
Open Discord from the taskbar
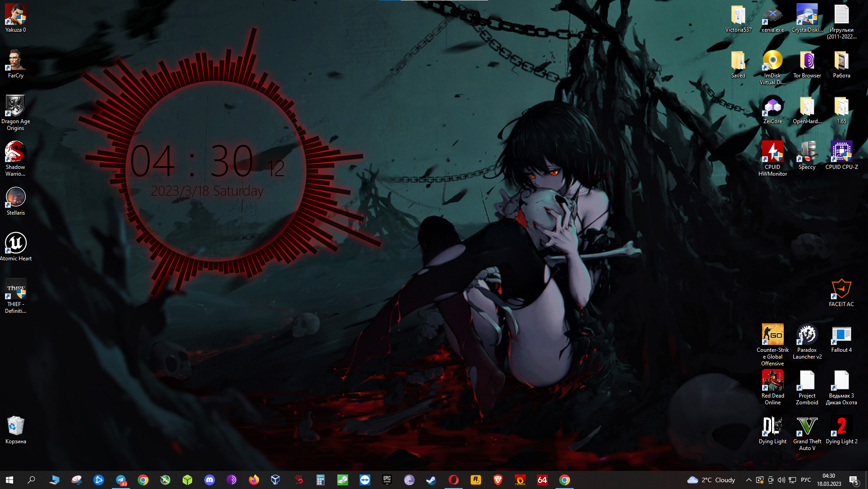tap(210, 480)
